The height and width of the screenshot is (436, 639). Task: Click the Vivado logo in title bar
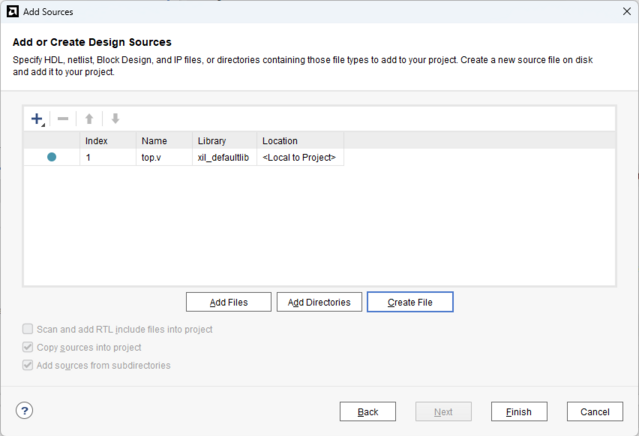(x=13, y=11)
